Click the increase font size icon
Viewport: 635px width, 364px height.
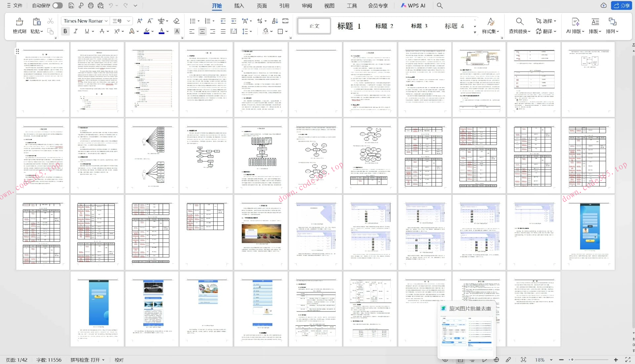click(x=140, y=21)
